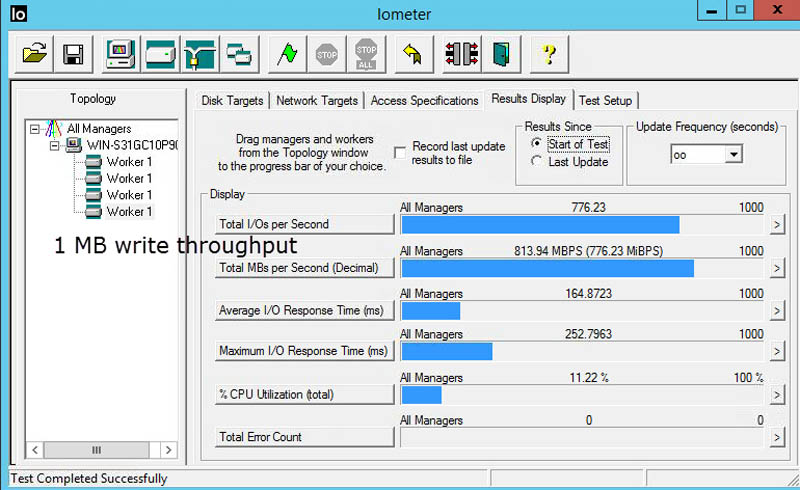Collapse All Managers tree node

[x=34, y=129]
